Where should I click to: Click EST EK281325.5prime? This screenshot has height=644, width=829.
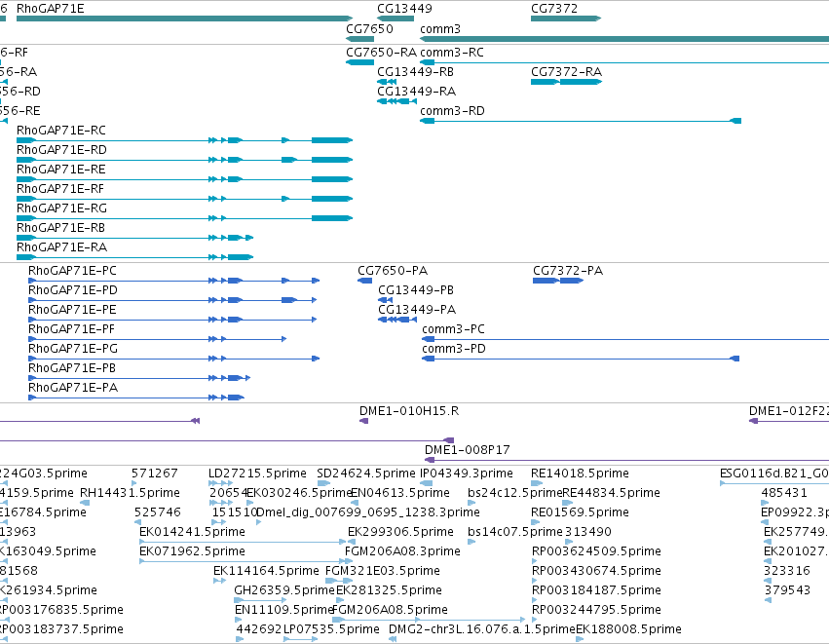click(x=340, y=600)
